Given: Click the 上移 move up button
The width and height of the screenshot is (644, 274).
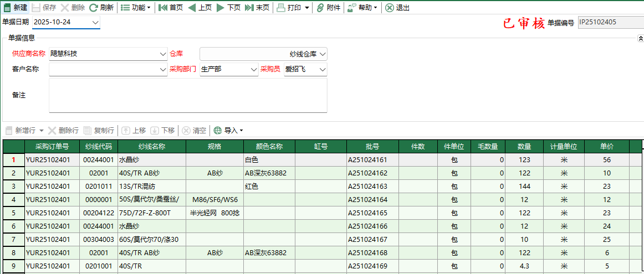Looking at the screenshot, I should click(134, 131).
